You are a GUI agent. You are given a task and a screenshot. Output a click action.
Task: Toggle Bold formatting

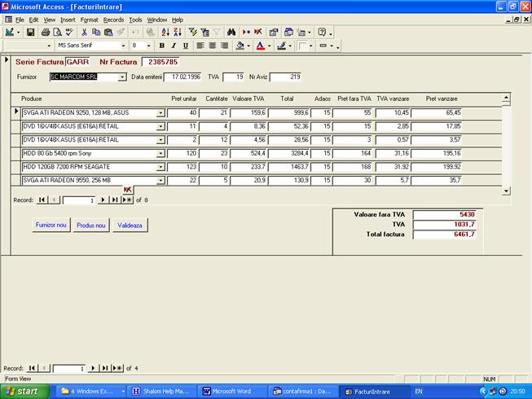(x=161, y=46)
